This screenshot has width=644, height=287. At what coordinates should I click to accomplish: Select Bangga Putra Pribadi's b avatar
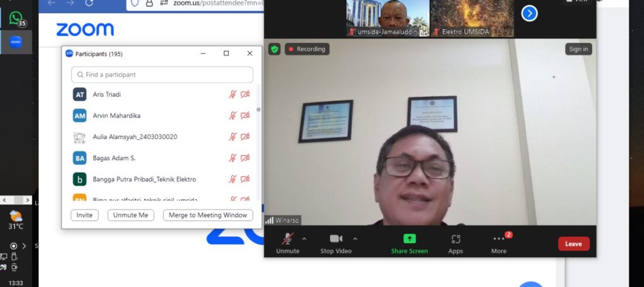click(80, 179)
